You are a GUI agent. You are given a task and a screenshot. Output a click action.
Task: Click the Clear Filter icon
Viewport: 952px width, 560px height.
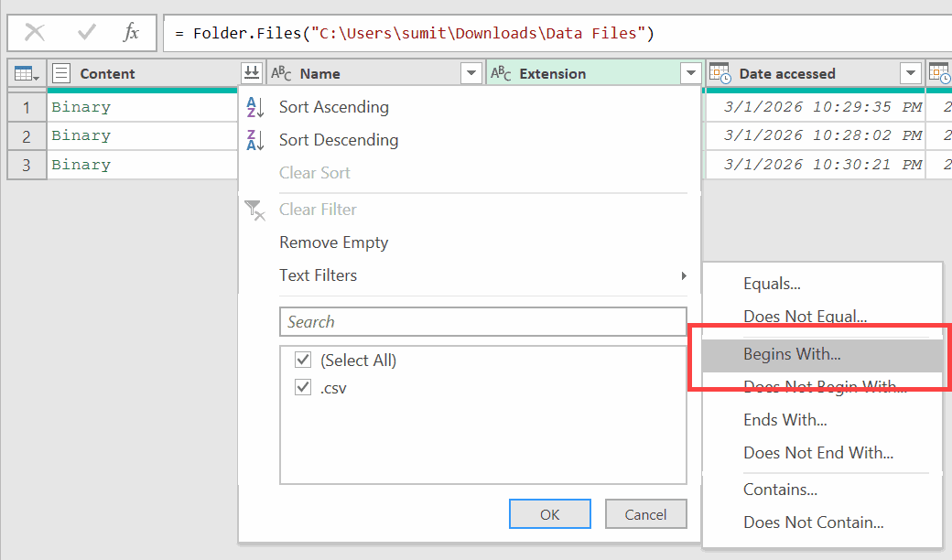(x=255, y=210)
